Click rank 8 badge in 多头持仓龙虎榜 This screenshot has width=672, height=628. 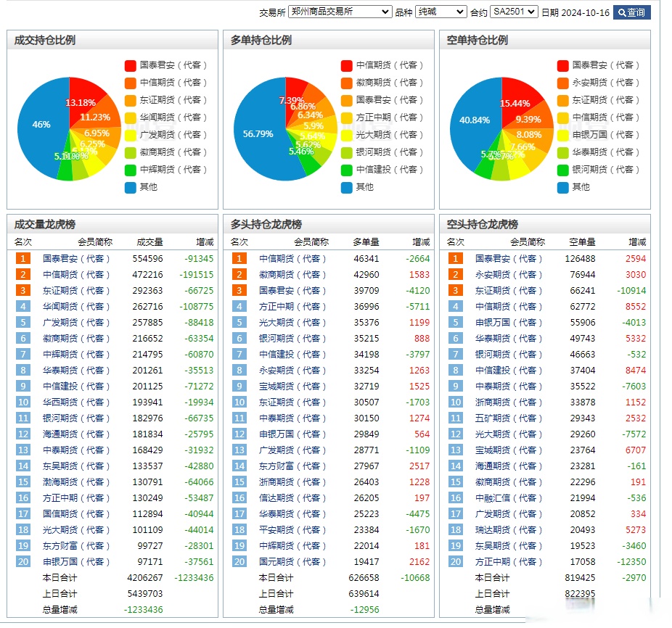click(x=239, y=370)
